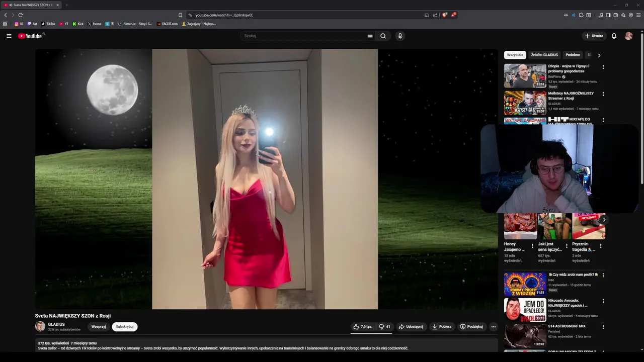Viewport: 644px width, 362px height.
Task: Open options for Mellstroy video
Action: [603, 94]
